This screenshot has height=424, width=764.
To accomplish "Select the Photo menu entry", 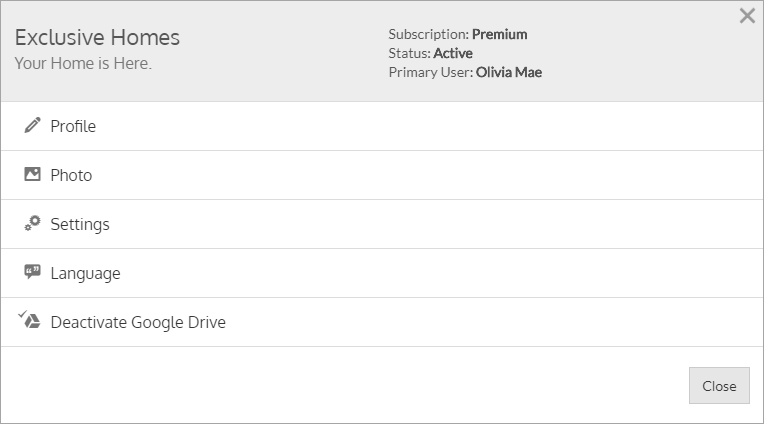I will click(71, 175).
